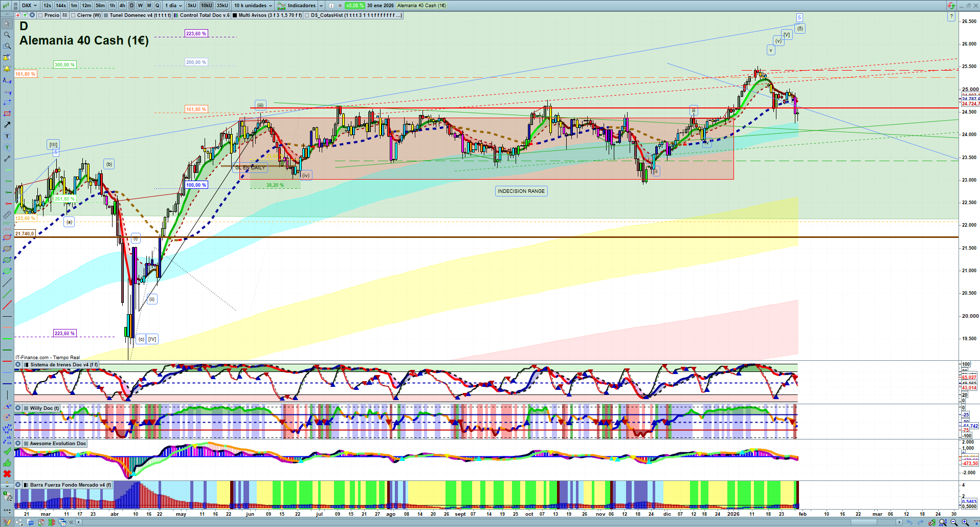Click the zoom in magnifier at bottom right

pos(965,522)
